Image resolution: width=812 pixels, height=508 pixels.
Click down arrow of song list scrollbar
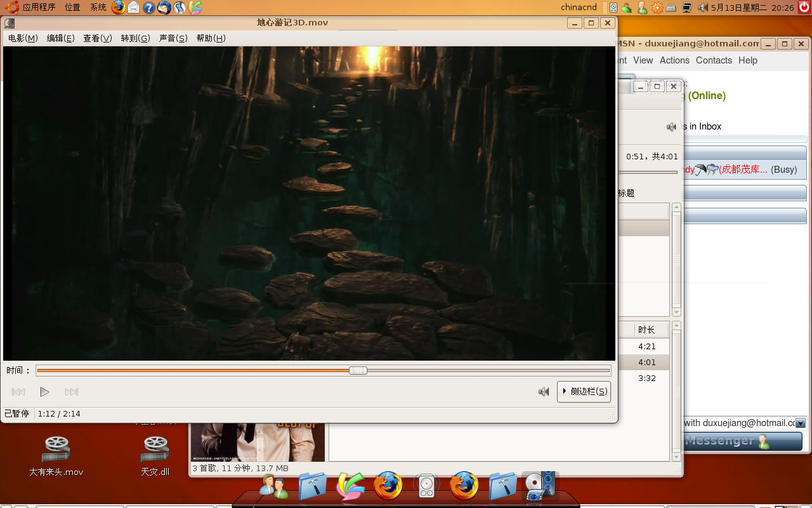click(676, 457)
